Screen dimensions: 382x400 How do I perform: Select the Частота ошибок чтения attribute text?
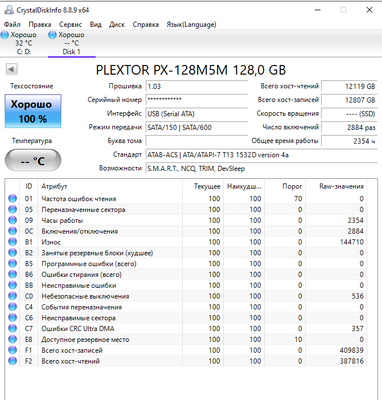click(x=79, y=199)
